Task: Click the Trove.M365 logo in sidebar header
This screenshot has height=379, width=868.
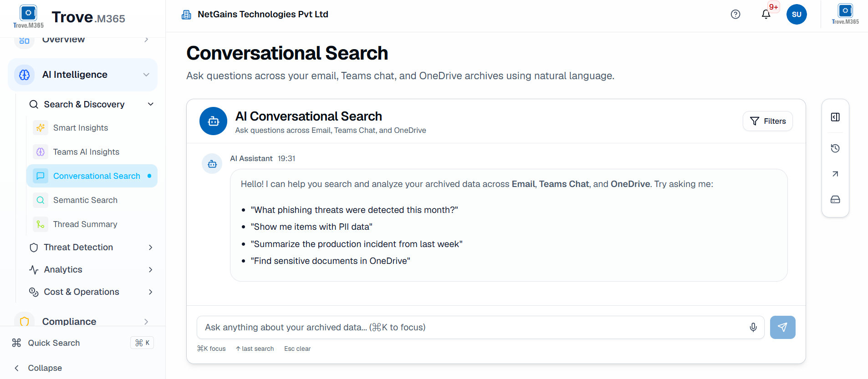Action: click(x=28, y=16)
